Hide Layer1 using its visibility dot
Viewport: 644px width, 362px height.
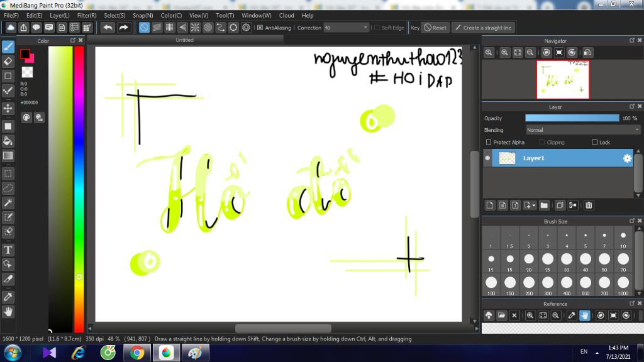[487, 158]
